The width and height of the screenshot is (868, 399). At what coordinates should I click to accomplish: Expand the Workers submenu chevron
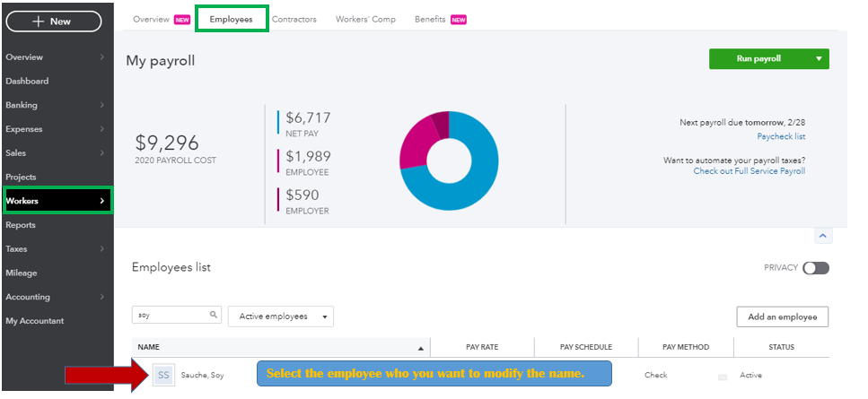click(101, 201)
